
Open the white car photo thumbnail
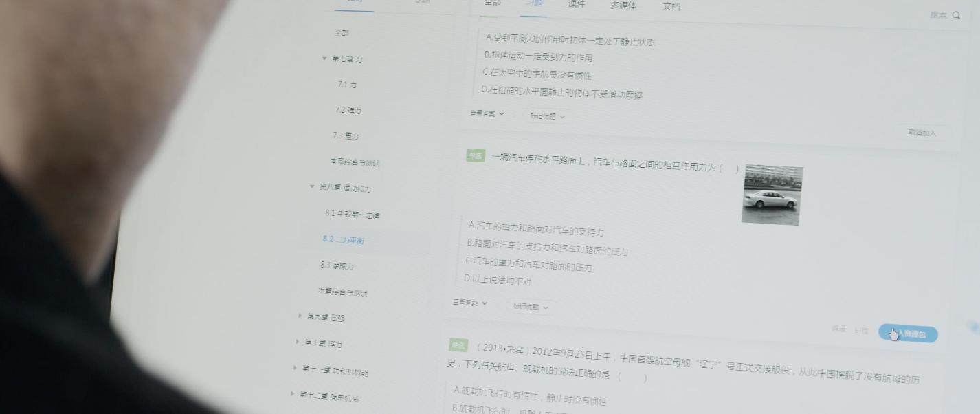772,195
